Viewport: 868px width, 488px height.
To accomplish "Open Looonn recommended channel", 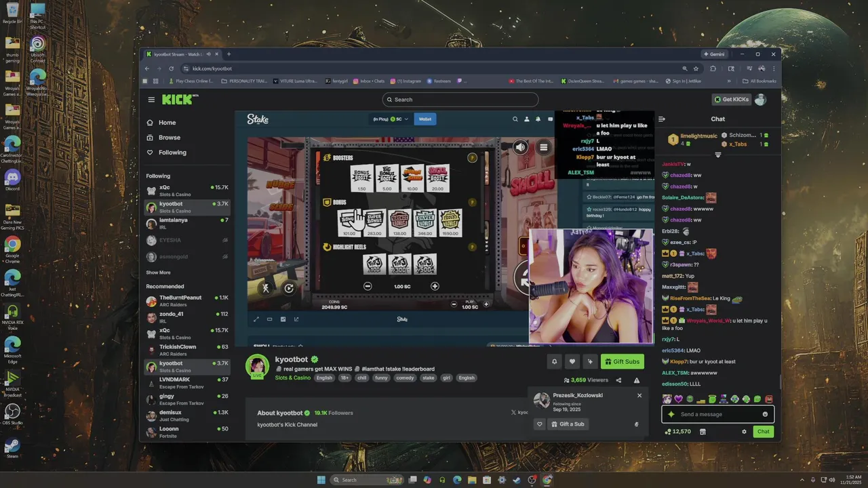I will (187, 432).
